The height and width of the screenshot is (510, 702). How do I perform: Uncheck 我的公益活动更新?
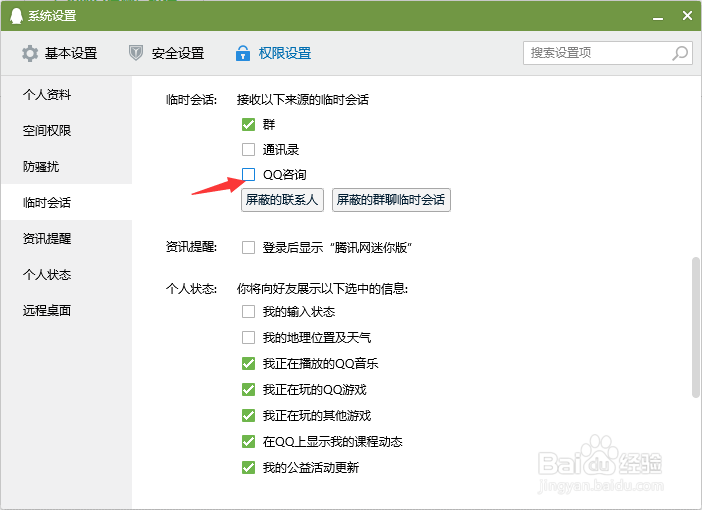pyautogui.click(x=248, y=467)
